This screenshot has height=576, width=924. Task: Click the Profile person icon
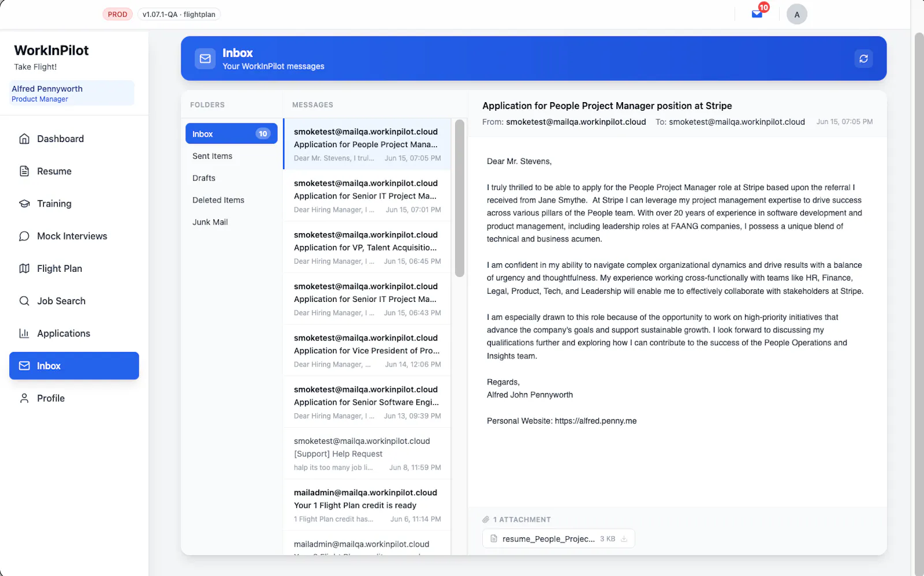pos(24,398)
